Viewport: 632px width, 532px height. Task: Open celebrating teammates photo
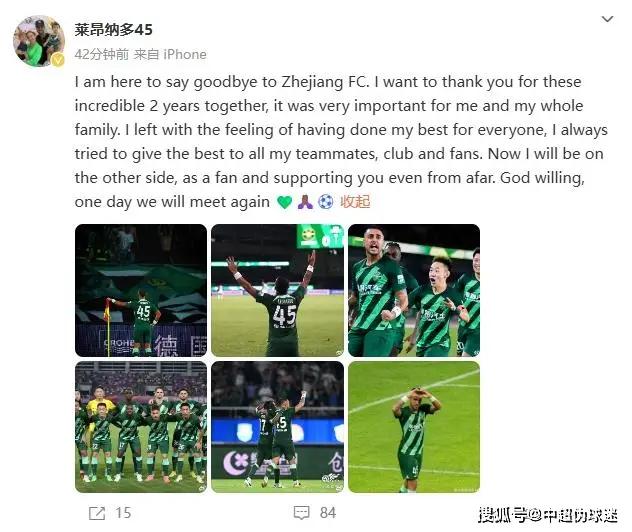[x=414, y=290]
